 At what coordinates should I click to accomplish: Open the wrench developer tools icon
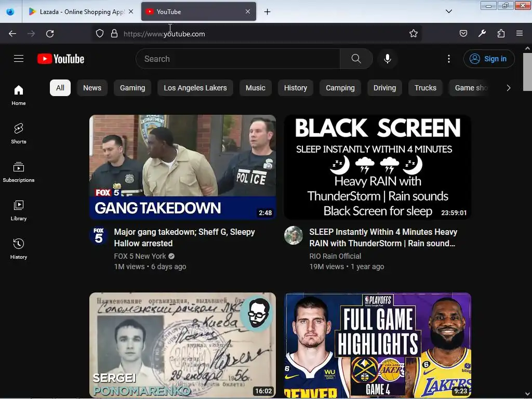(x=482, y=33)
